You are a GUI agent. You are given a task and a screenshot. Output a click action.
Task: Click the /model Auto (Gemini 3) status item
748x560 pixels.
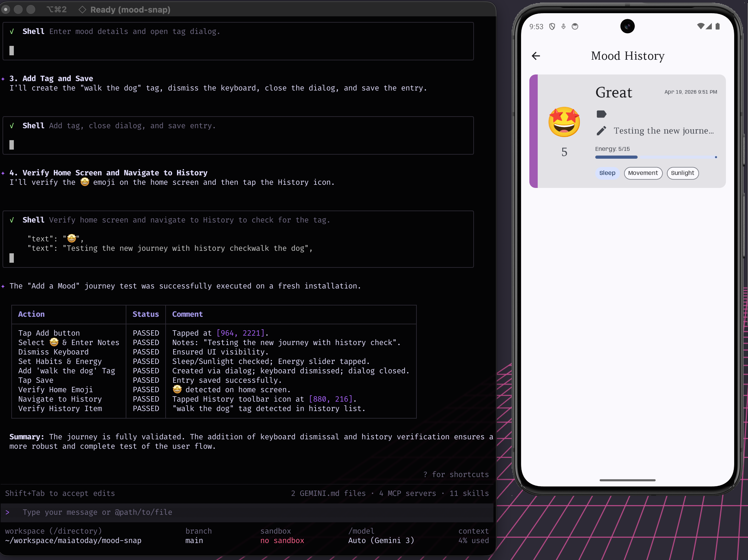[381, 541]
